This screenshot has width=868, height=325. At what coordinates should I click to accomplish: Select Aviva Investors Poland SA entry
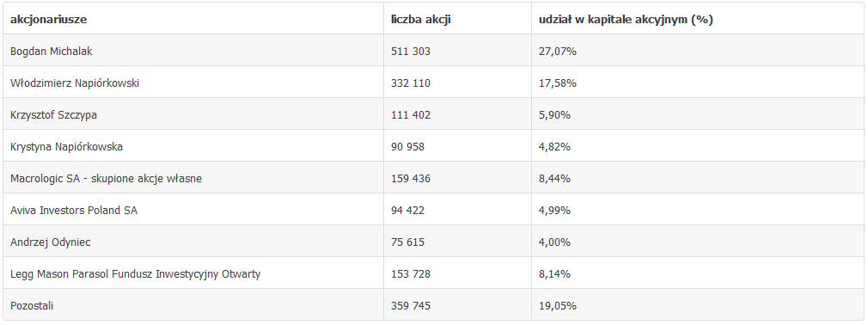pos(74,211)
